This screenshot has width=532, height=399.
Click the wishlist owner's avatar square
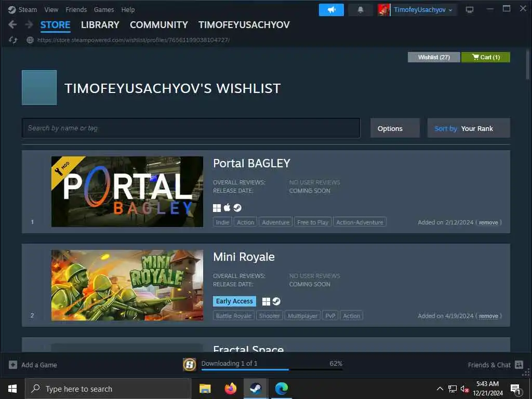click(x=39, y=87)
